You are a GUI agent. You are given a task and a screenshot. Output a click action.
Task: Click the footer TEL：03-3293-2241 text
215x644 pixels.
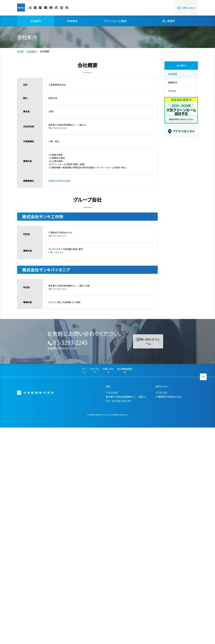[x=118, y=401]
